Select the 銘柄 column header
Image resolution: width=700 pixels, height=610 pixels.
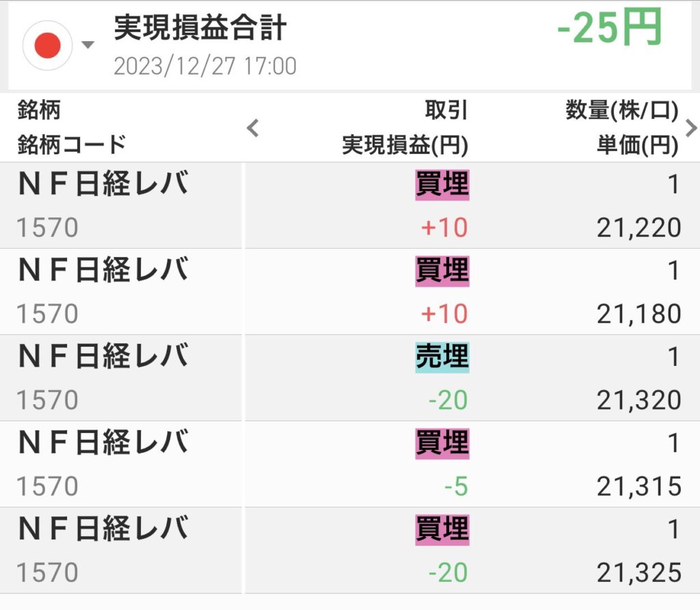point(40,110)
